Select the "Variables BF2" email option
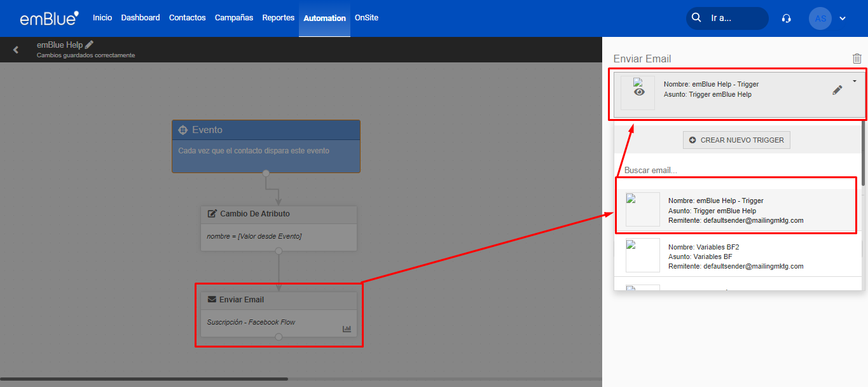Viewport: 868px width, 387px height. click(x=738, y=256)
